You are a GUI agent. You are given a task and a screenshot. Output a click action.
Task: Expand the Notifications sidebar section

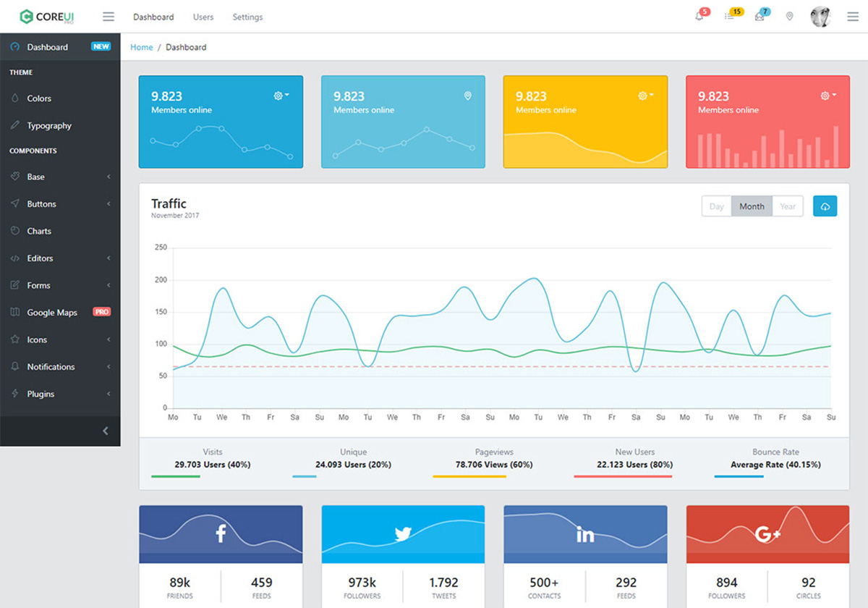pos(51,367)
